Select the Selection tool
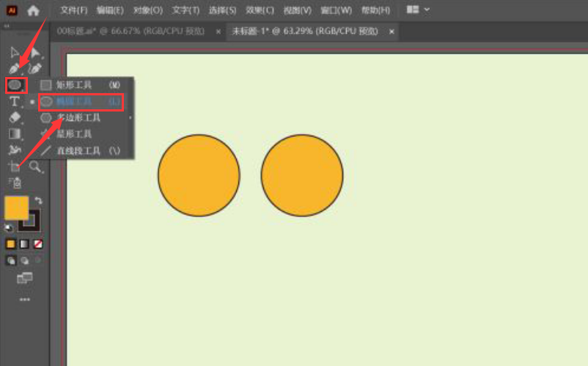Viewport: 588px width, 366px height. coord(15,53)
